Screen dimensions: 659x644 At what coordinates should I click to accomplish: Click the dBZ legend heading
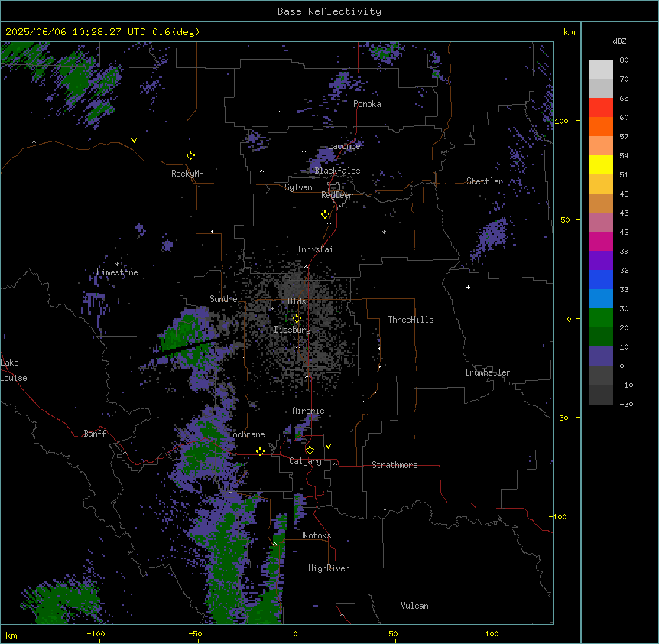pos(619,41)
